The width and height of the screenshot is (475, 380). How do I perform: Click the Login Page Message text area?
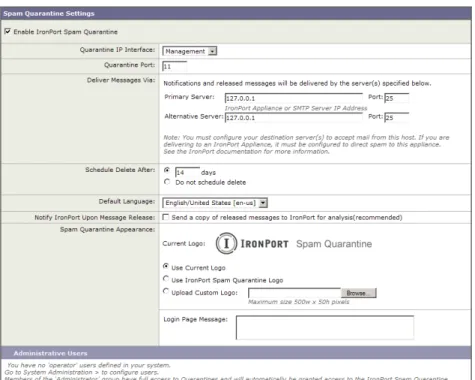click(325, 327)
